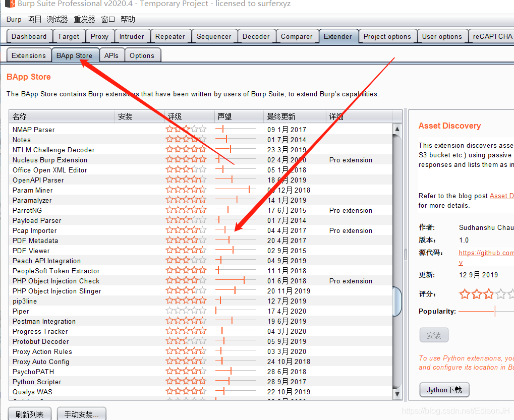Open the Intruder tab
This screenshot has width=514, height=420.
tap(131, 36)
